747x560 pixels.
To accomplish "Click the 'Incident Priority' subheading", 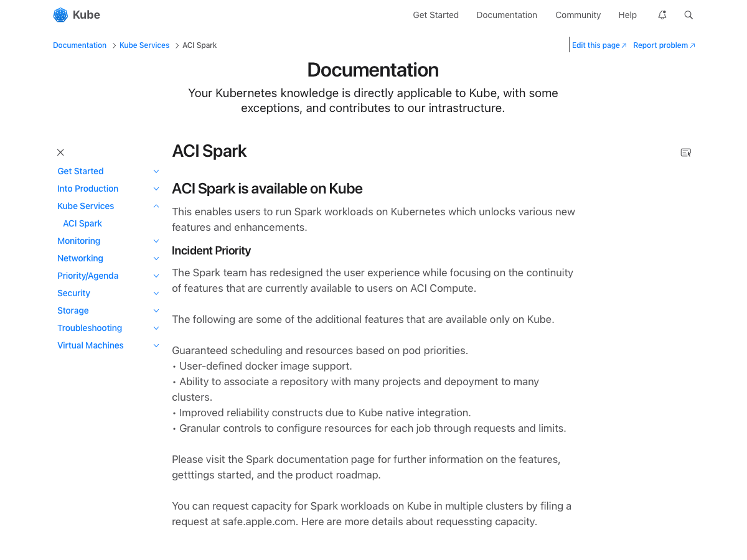I will coord(211,251).
